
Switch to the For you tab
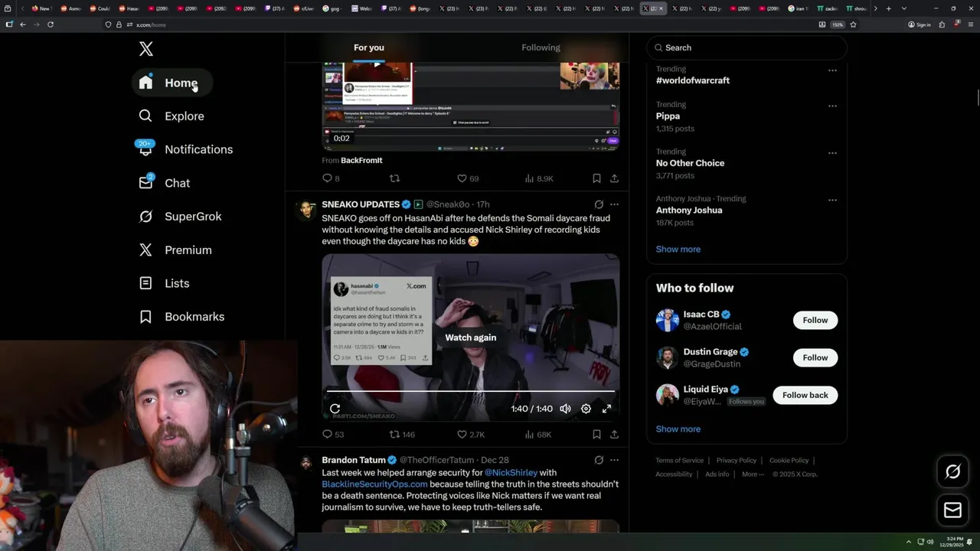tap(369, 47)
